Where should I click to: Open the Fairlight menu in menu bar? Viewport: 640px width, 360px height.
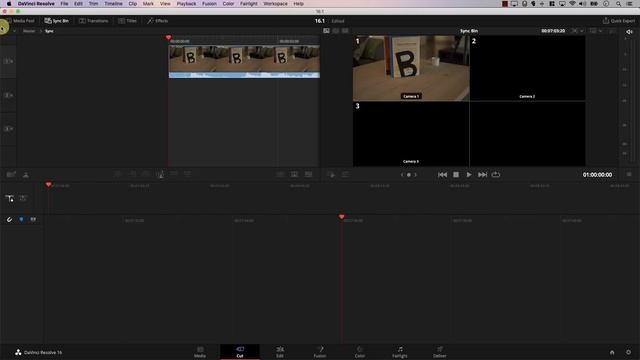249,4
